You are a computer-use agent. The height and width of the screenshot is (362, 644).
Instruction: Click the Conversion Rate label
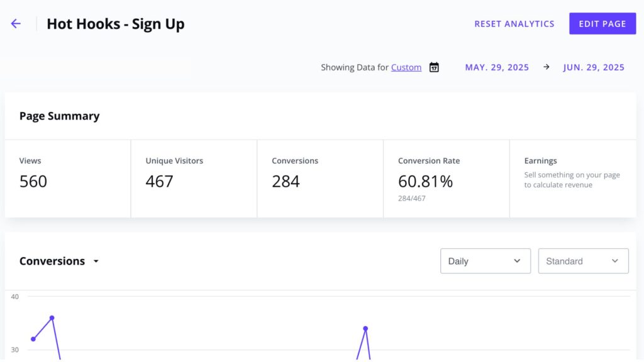[429, 161]
